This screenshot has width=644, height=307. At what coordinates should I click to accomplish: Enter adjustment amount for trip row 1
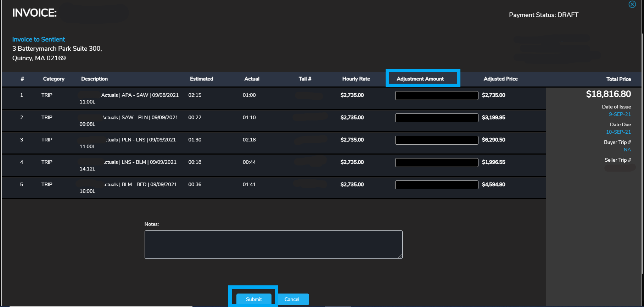coord(436,95)
